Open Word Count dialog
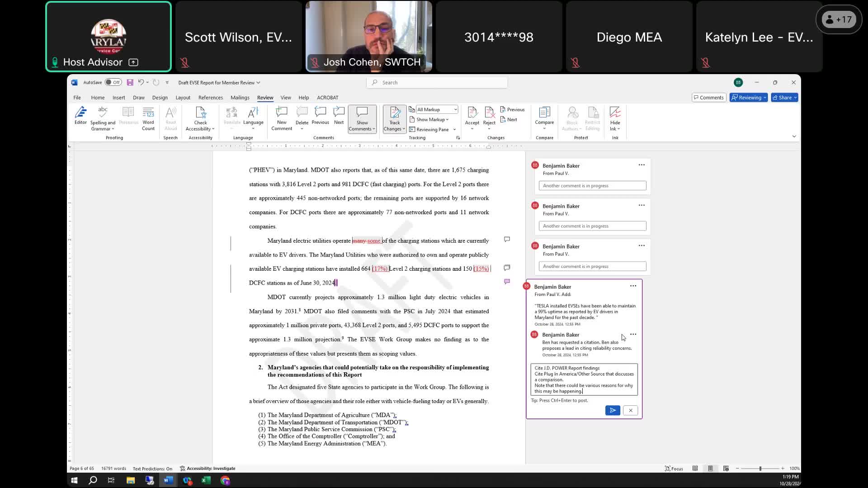 (148, 119)
